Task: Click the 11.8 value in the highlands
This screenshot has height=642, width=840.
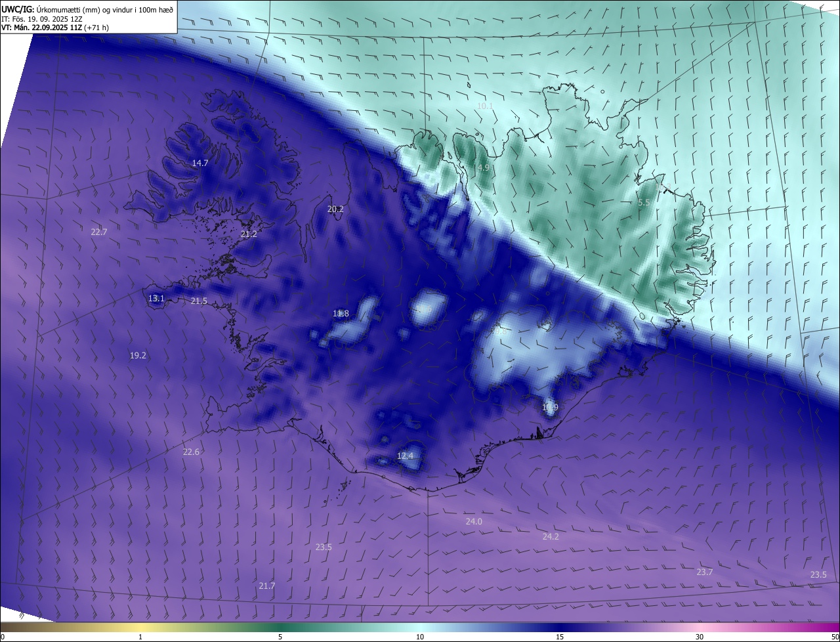Action: (341, 314)
